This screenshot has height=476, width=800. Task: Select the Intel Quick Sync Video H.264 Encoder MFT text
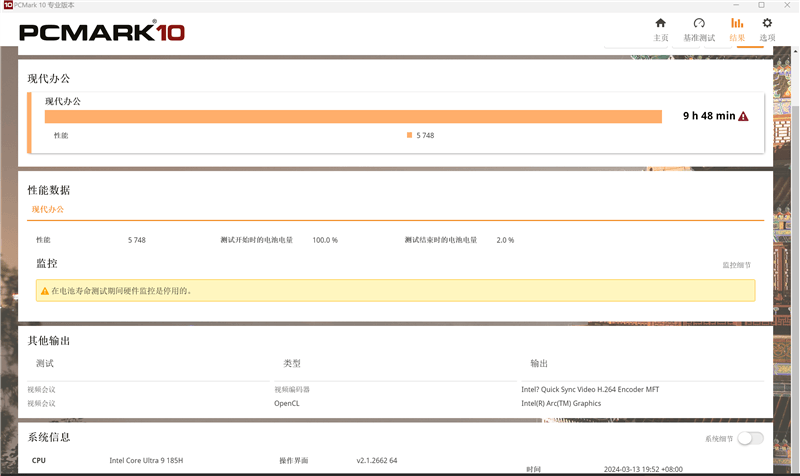tap(590, 389)
